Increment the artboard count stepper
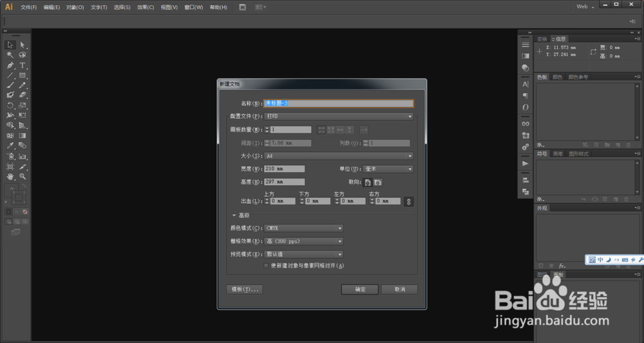Image resolution: width=644 pixels, height=343 pixels. (x=267, y=128)
